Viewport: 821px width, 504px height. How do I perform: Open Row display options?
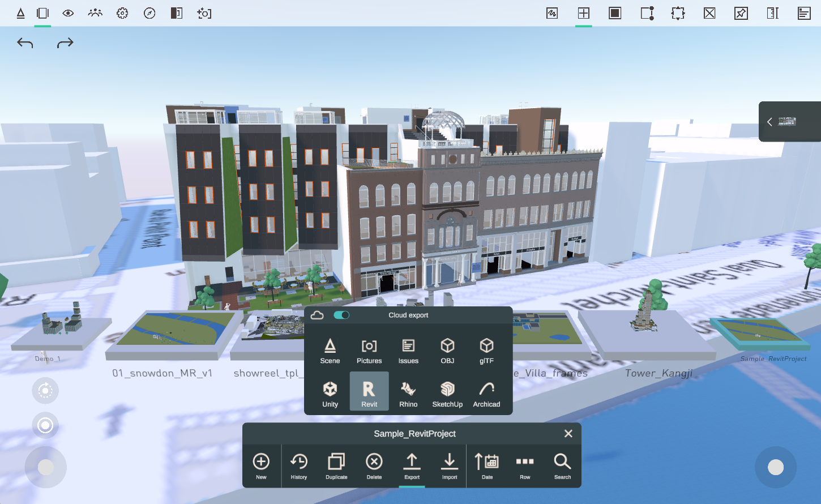click(524, 465)
